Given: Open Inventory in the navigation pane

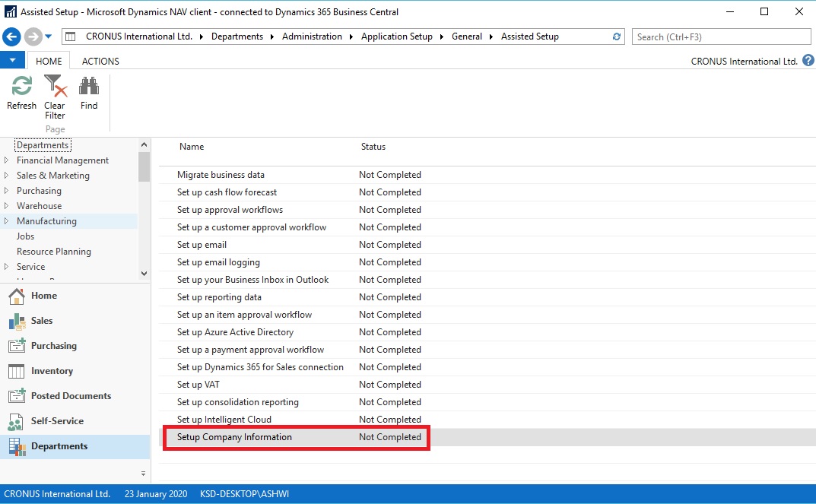Looking at the screenshot, I should click(x=52, y=371).
